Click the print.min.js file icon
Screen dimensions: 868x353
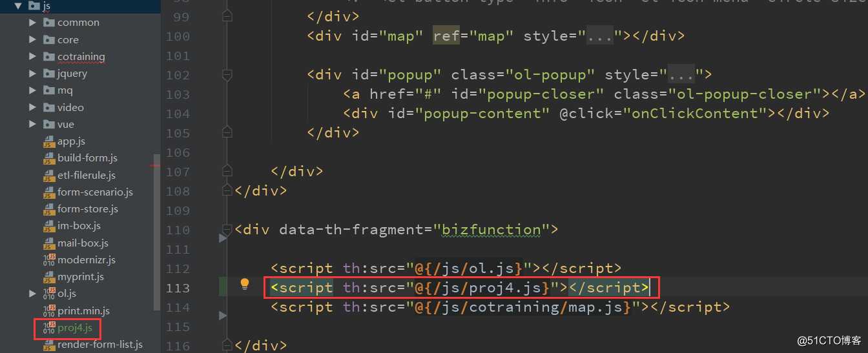49,311
